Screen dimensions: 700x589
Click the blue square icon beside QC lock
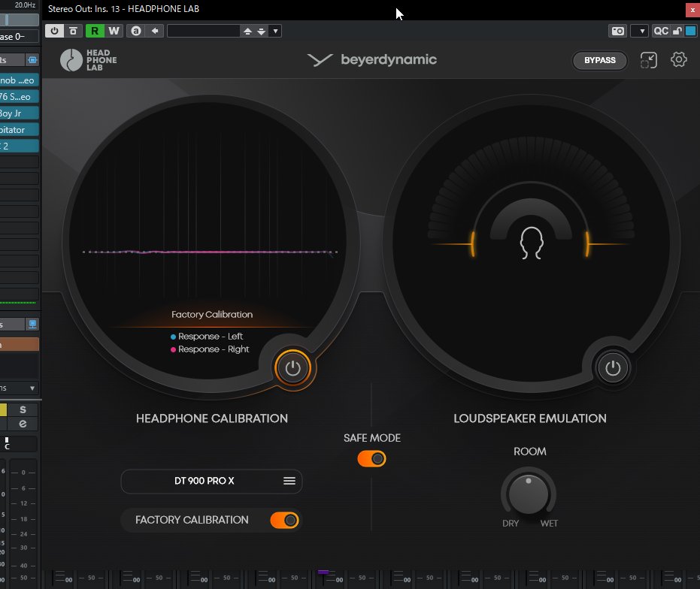tap(690, 31)
